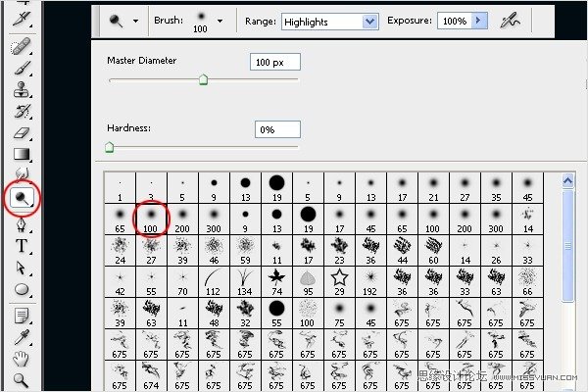The image size is (588, 392).
Task: Select the Dodge tool in the toolbox
Action: point(22,198)
